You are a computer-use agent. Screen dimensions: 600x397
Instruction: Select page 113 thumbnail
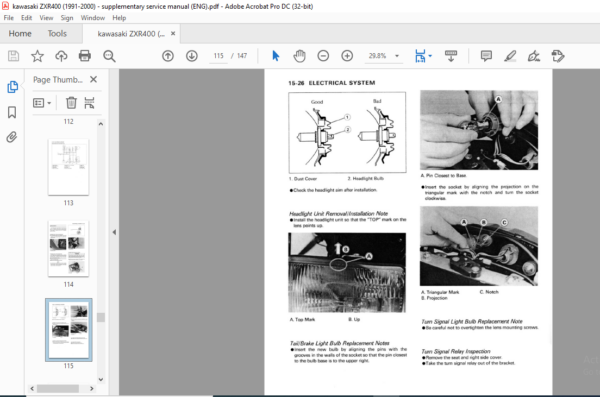(68, 167)
